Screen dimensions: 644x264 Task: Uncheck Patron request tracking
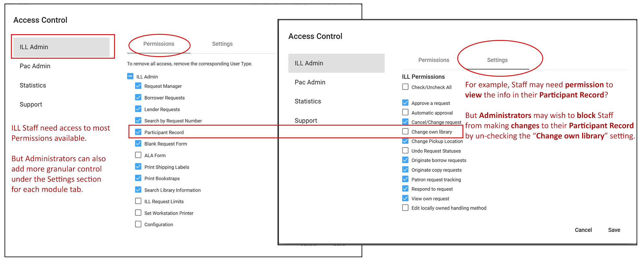pos(405,179)
